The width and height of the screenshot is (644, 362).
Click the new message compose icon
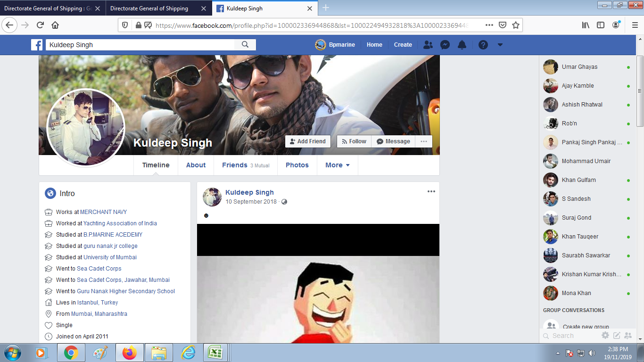click(x=617, y=336)
